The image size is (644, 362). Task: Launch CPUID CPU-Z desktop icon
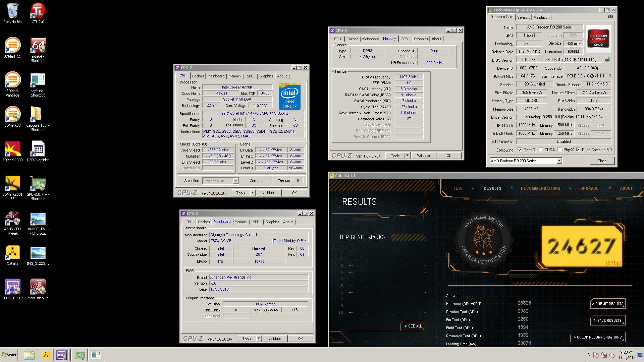point(12,290)
